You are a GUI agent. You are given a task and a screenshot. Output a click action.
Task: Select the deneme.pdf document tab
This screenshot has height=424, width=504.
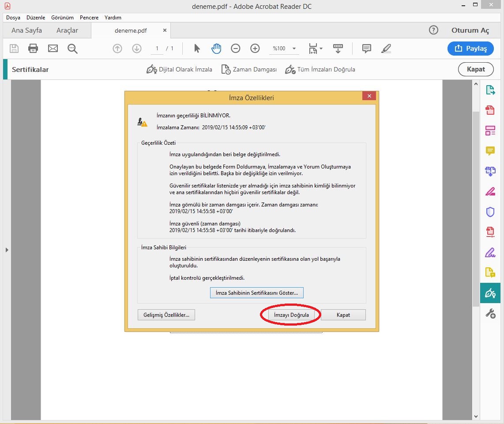(x=131, y=30)
